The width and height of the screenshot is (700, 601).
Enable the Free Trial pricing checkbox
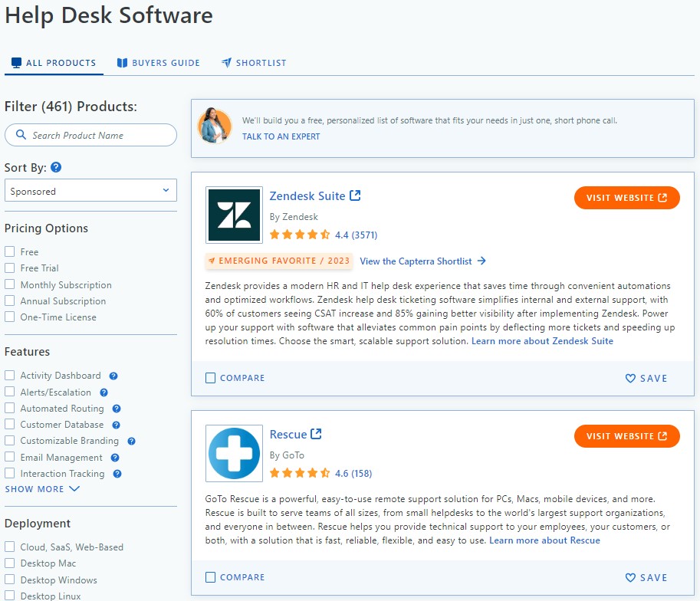tap(10, 268)
